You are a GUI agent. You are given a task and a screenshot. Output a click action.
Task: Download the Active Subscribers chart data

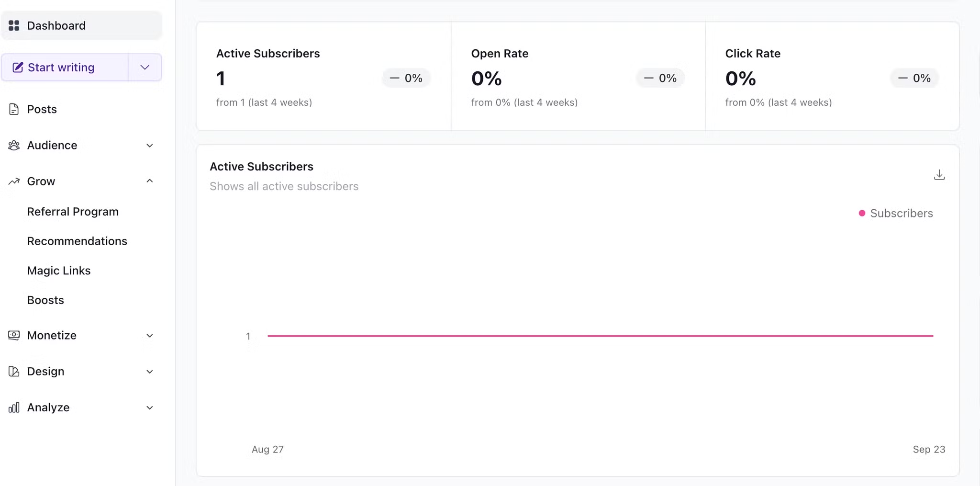(939, 175)
